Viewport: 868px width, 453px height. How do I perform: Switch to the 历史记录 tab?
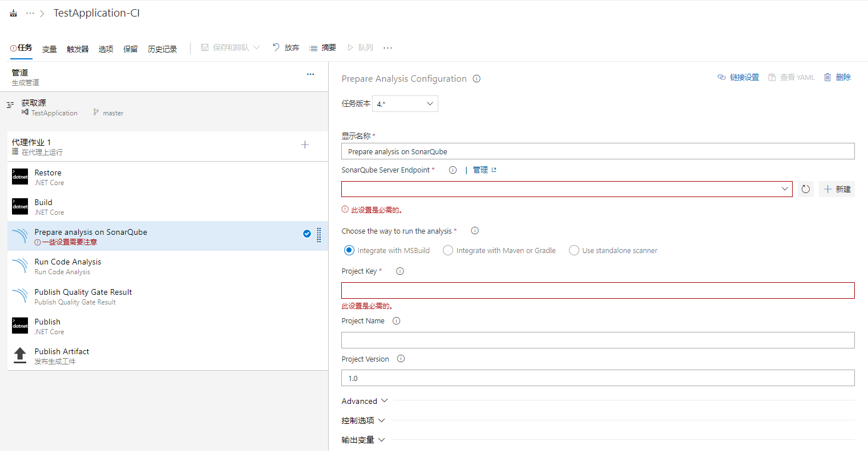(163, 49)
